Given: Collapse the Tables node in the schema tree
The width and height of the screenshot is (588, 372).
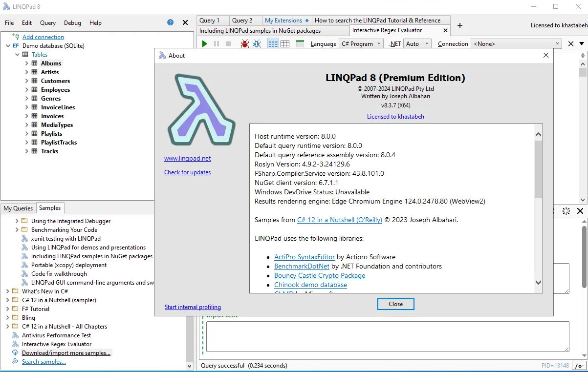Looking at the screenshot, I should pos(18,55).
